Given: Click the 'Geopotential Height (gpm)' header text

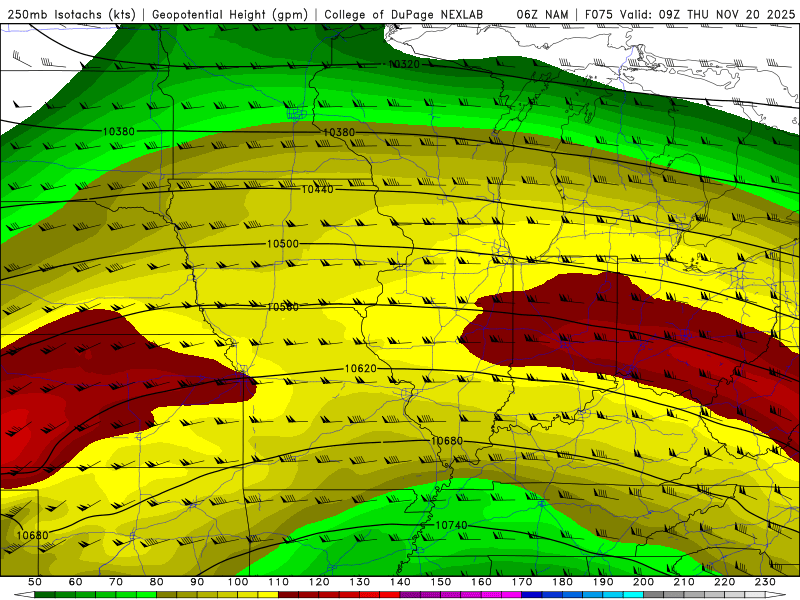Looking at the screenshot, I should click(230, 15).
